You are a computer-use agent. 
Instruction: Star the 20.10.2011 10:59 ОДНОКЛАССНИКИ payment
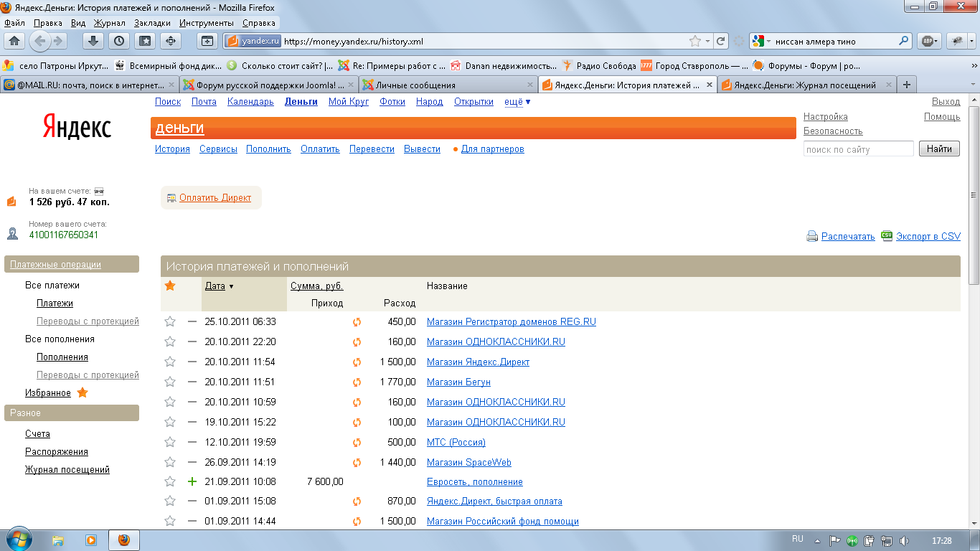click(x=170, y=402)
